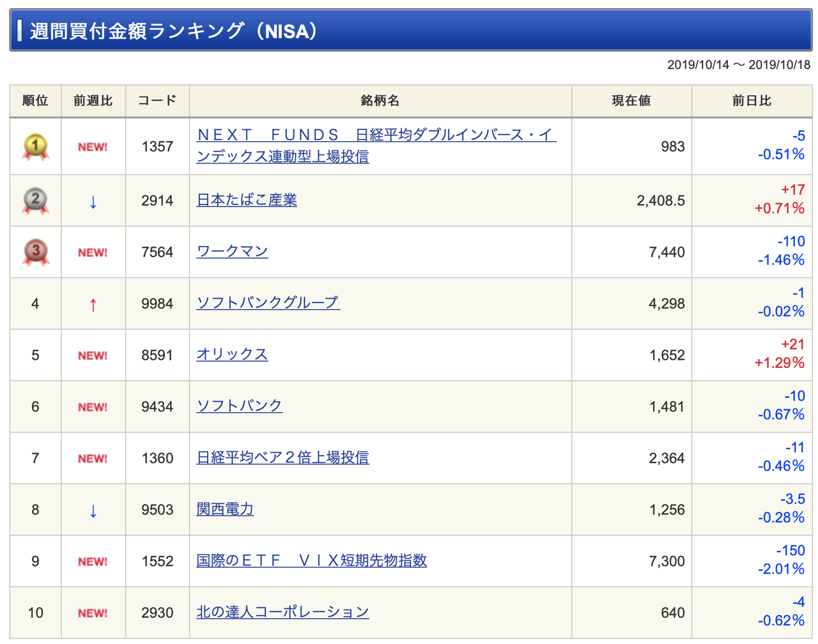Click the 銘柄名 column header
The height and width of the screenshot is (644, 818).
point(380,101)
